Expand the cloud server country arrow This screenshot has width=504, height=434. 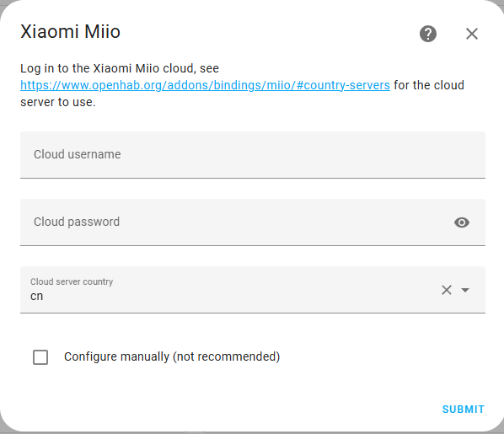pos(465,290)
